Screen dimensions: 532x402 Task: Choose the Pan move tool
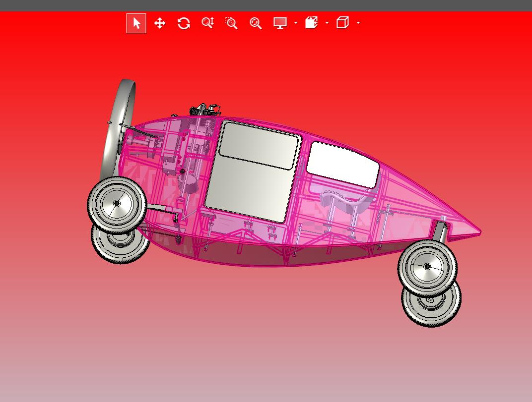tap(160, 23)
